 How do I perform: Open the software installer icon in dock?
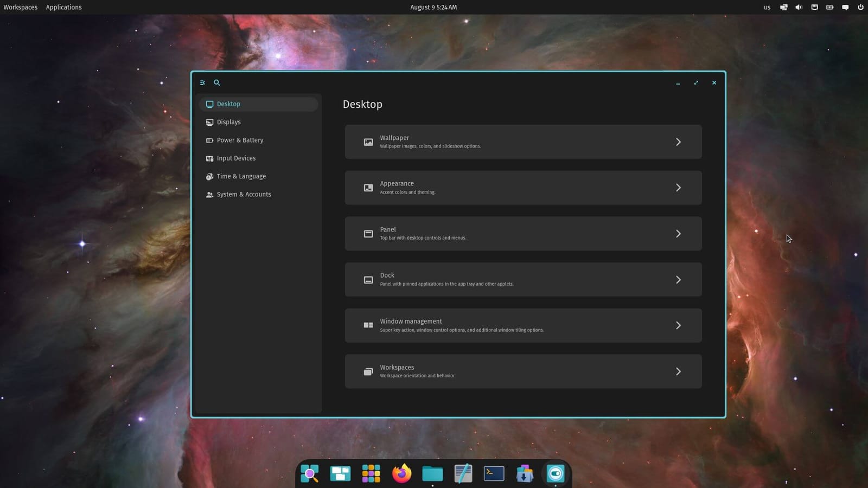[524, 473]
